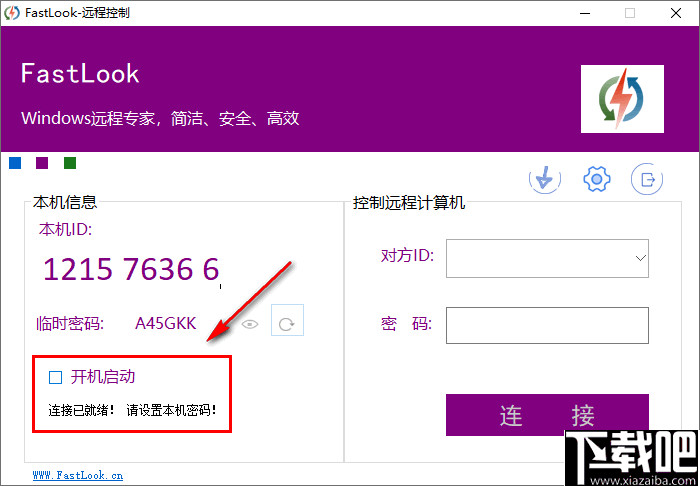The width and height of the screenshot is (700, 486).
Task: Select the green theme color swatch
Action: [x=70, y=163]
